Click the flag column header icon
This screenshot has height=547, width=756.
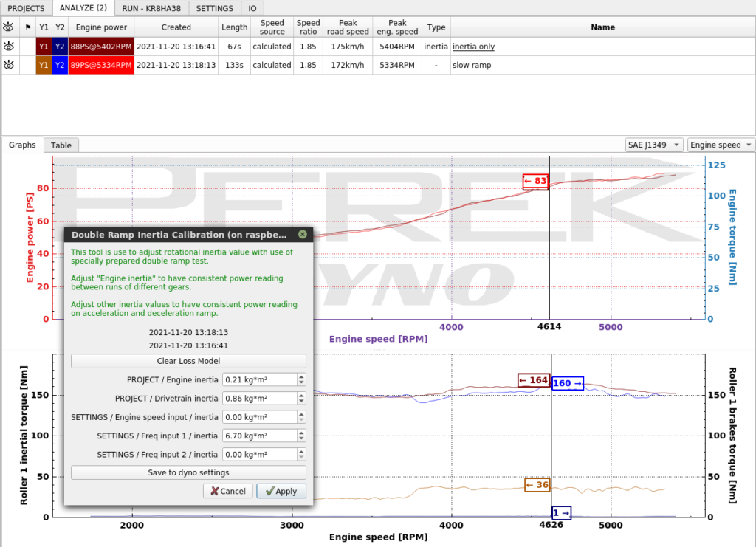[x=27, y=27]
